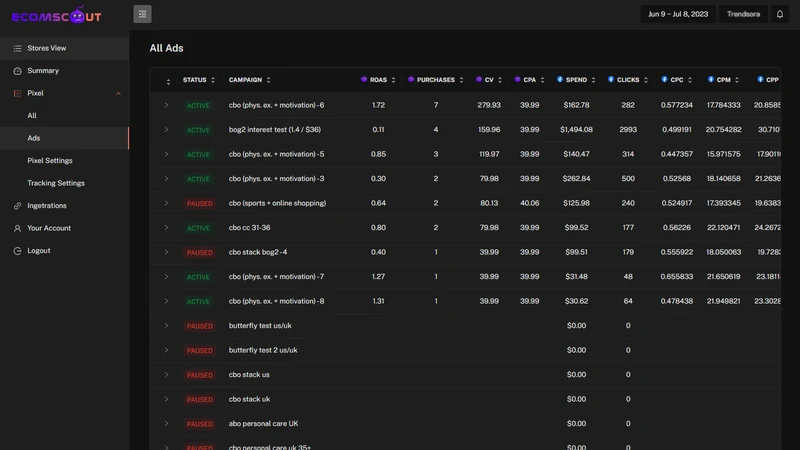The width and height of the screenshot is (800, 450).
Task: Click the Logout icon
Action: point(17,251)
